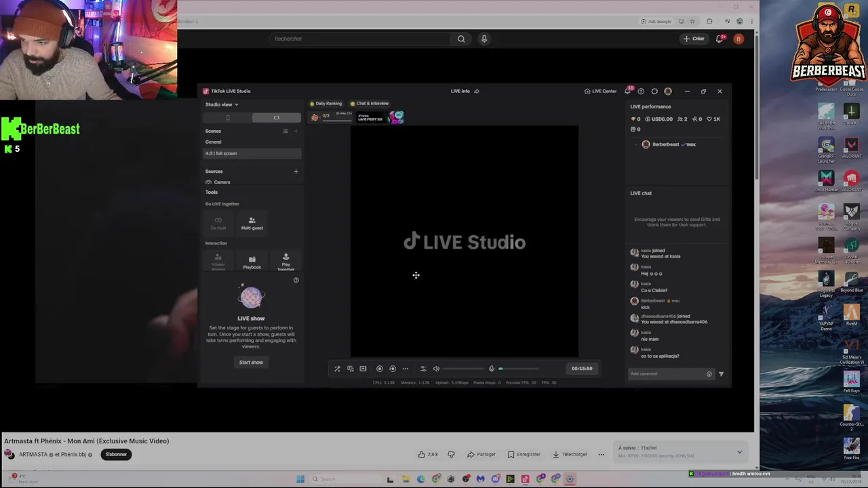Screen dimensions: 868x488
Task: Open the Chat & Interview tab
Action: click(x=369, y=104)
